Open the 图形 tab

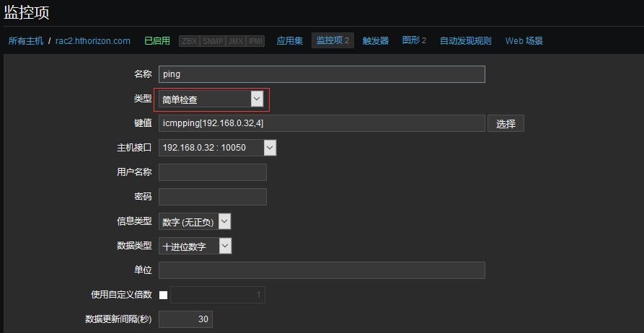[414, 40]
